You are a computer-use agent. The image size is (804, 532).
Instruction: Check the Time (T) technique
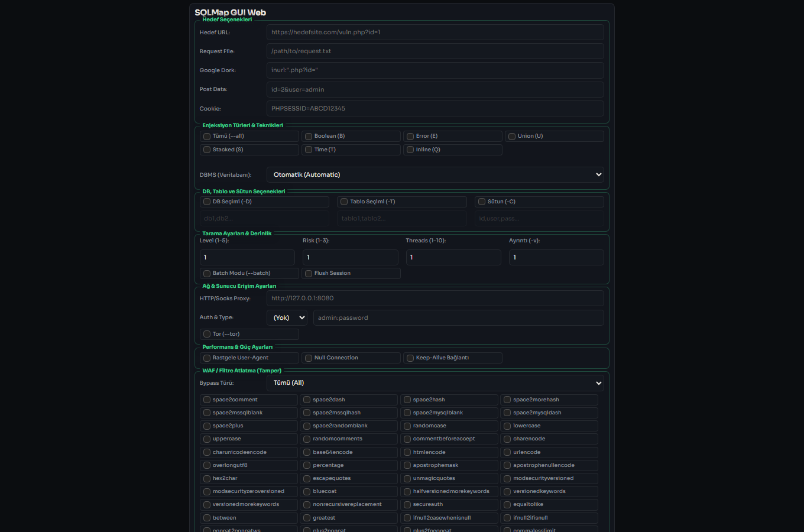click(309, 150)
